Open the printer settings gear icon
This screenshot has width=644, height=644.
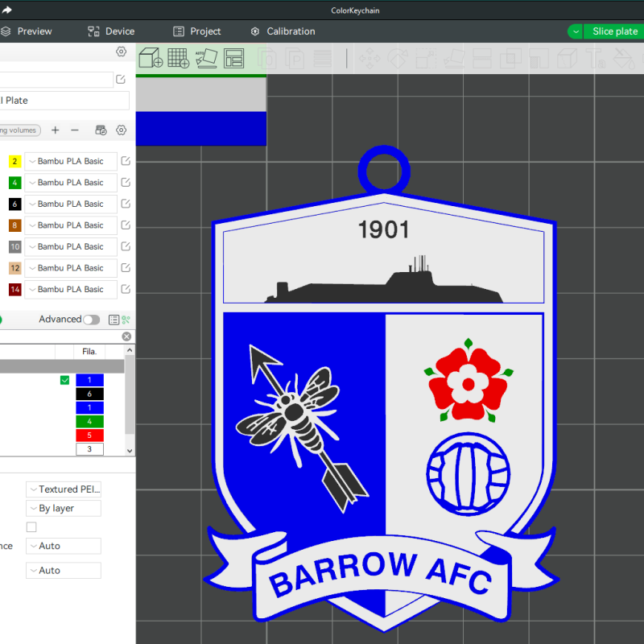point(121,52)
